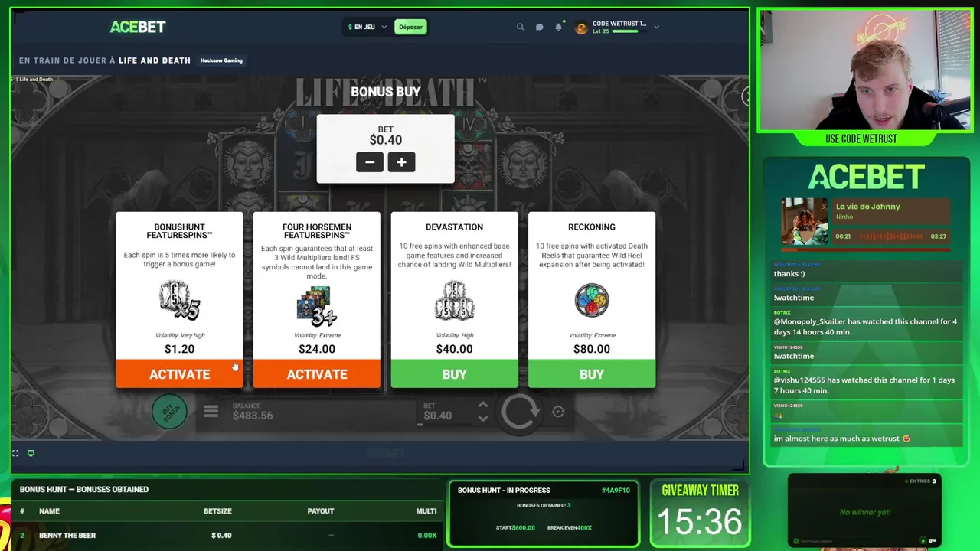Open the site search icon
Screen dimensions: 980x551
click(520, 27)
